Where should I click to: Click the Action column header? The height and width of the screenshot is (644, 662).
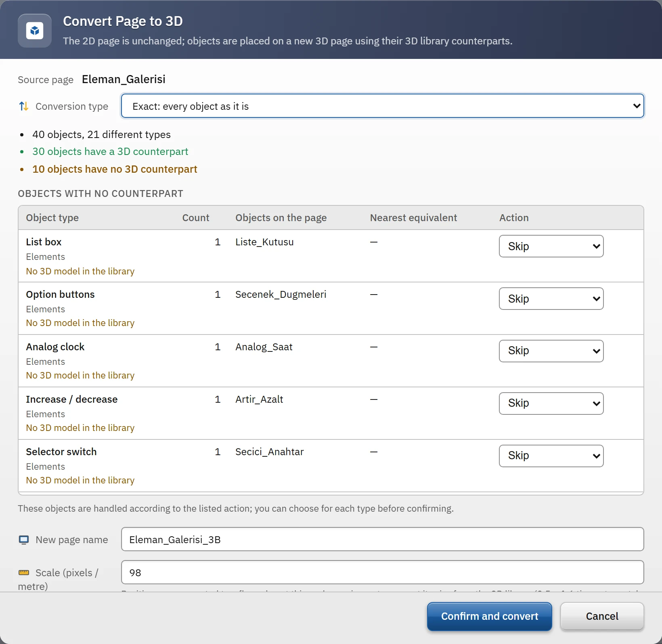(x=514, y=218)
